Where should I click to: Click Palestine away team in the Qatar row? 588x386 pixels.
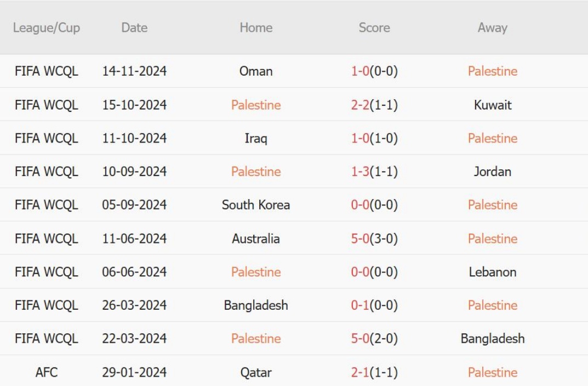(492, 372)
